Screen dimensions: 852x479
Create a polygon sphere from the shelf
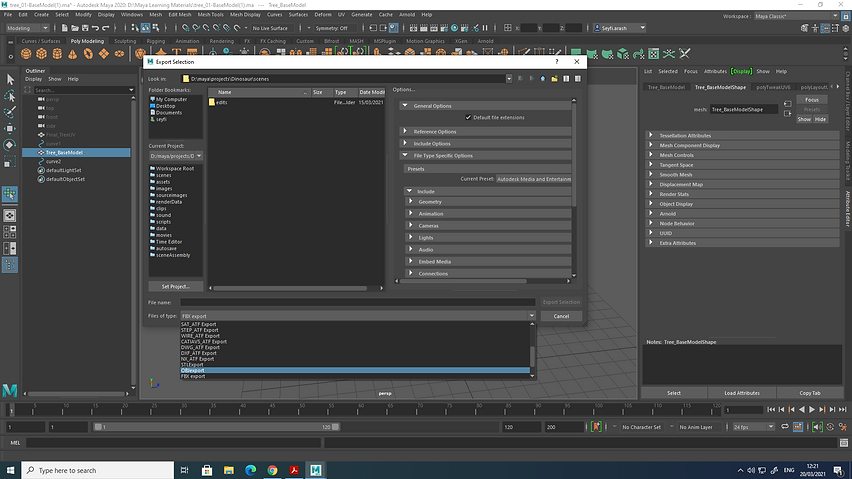pyautogui.click(x=26, y=54)
